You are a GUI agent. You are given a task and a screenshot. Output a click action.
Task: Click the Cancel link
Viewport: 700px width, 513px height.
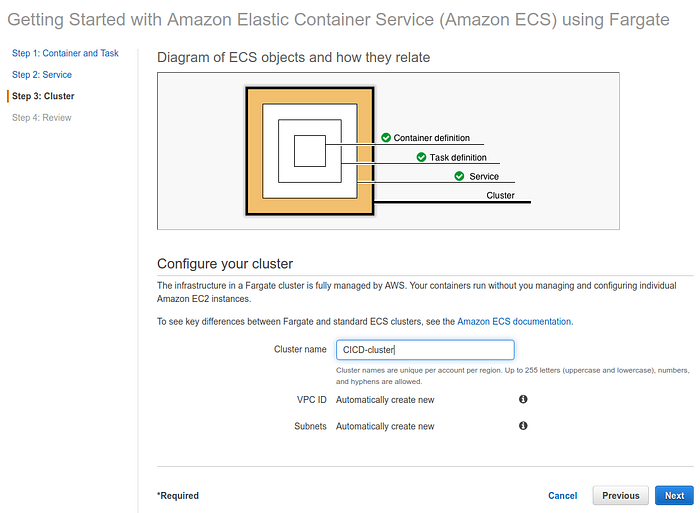coord(562,495)
